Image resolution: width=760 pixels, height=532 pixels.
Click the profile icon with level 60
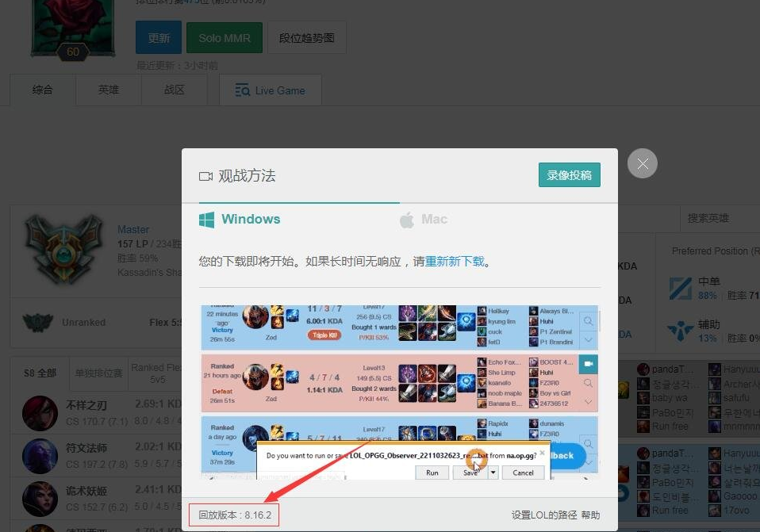[73, 30]
